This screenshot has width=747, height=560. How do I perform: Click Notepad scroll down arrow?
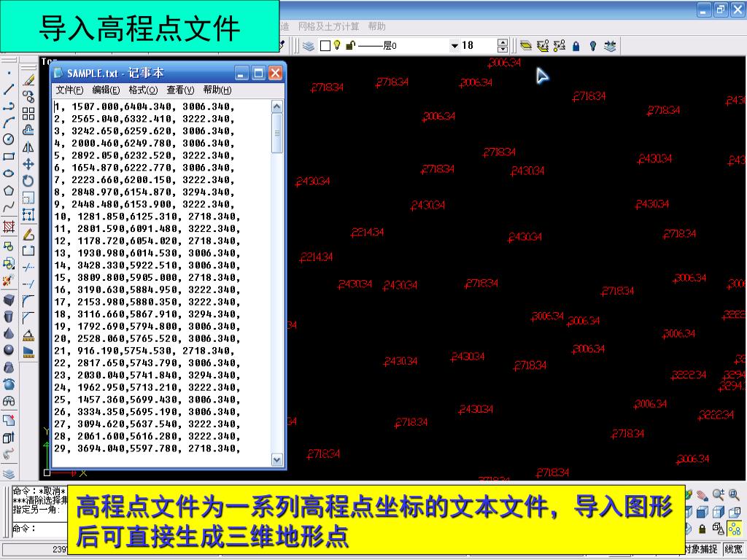(276, 459)
